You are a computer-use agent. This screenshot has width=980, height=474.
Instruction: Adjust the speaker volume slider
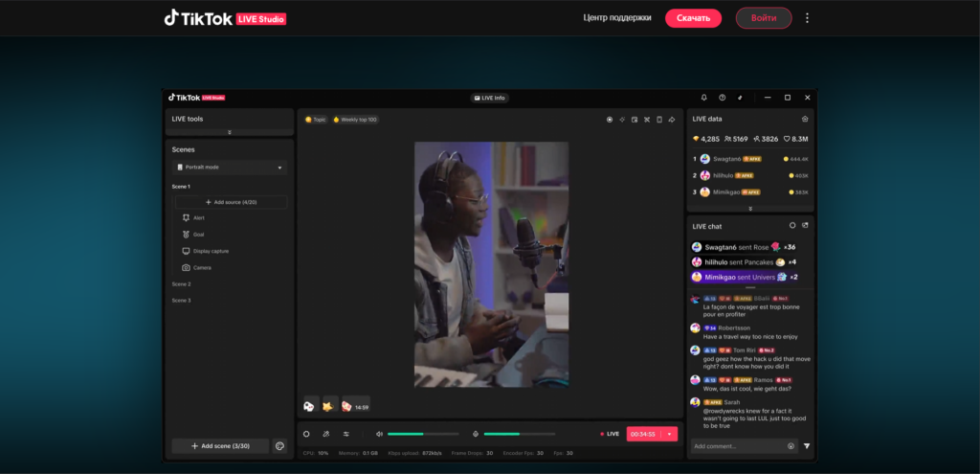423,434
